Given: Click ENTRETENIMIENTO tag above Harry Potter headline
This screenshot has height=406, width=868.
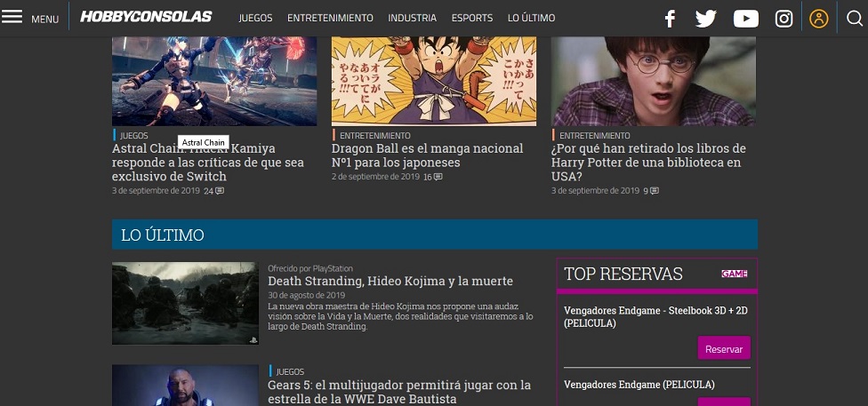Looking at the screenshot, I should coord(595,136).
